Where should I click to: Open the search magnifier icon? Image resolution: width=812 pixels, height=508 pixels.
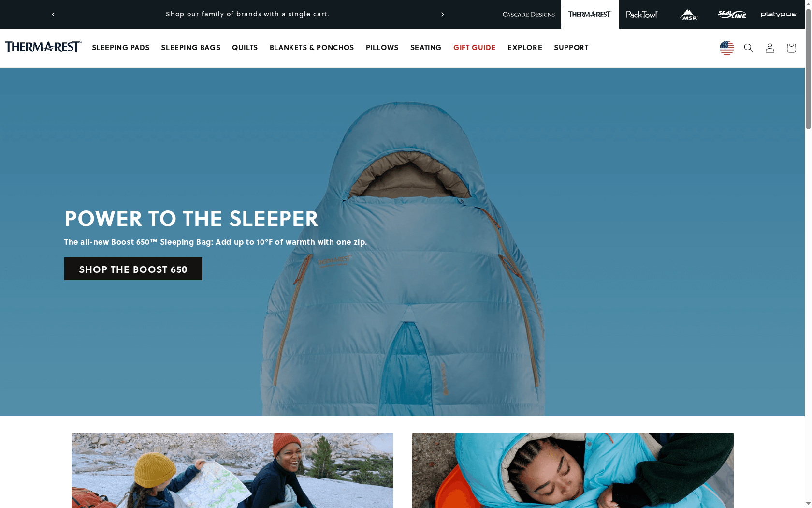point(748,48)
